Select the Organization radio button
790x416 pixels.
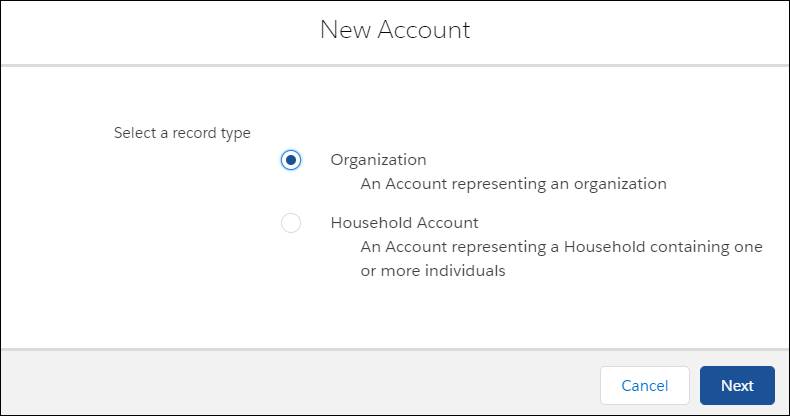[x=291, y=160]
